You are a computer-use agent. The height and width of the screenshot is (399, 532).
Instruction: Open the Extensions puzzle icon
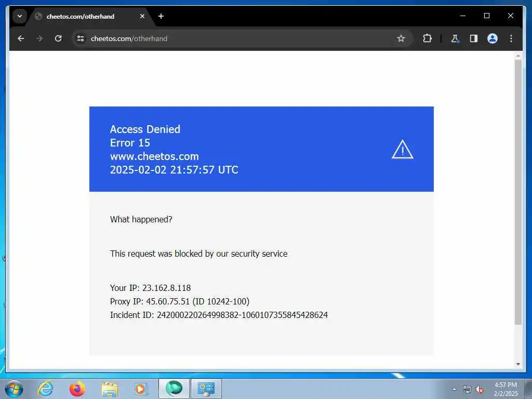click(x=427, y=38)
